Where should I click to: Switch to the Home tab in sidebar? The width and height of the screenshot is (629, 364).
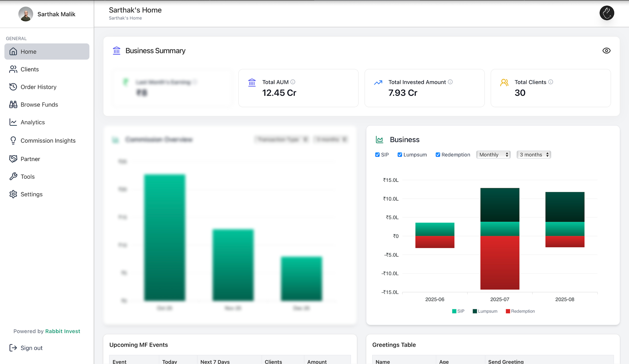(x=29, y=51)
